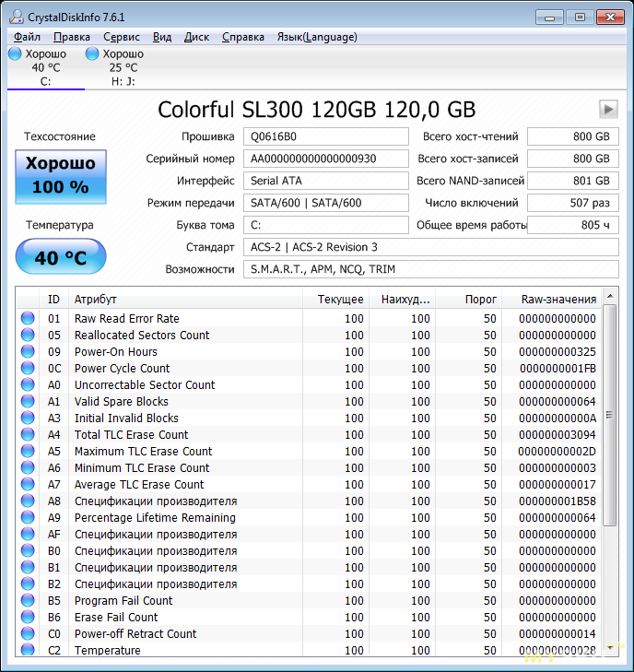Click the standard field ACS-2 Revision 3
The width and height of the screenshot is (634, 672).
click(431, 247)
